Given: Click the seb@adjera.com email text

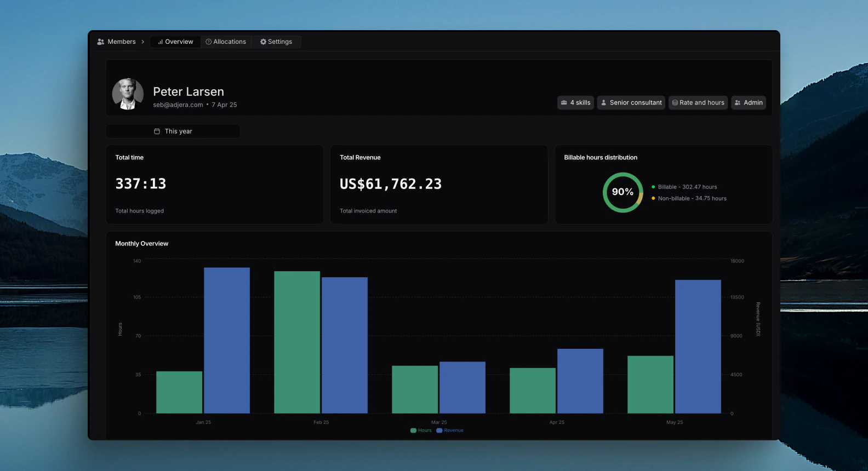Looking at the screenshot, I should pyautogui.click(x=178, y=105).
